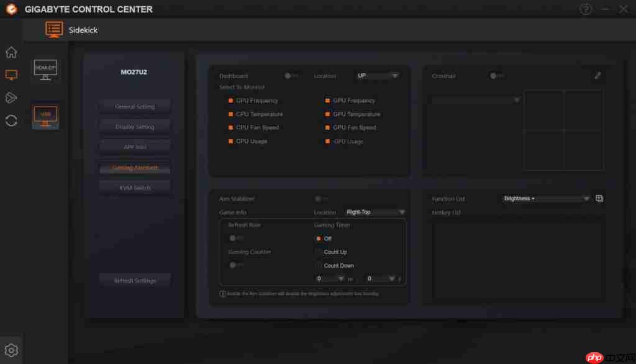Open the Display Setting tab

(135, 127)
